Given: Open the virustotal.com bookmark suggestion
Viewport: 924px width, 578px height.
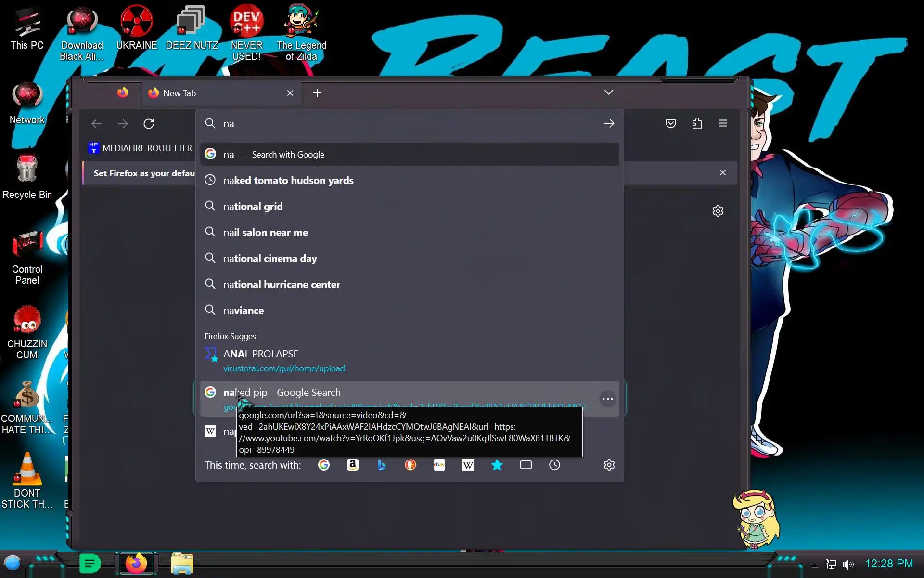Looking at the screenshot, I should tap(284, 361).
